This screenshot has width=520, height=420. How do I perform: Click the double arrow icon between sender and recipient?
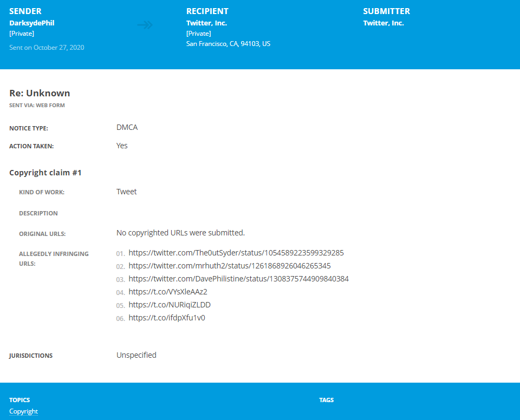(x=145, y=25)
